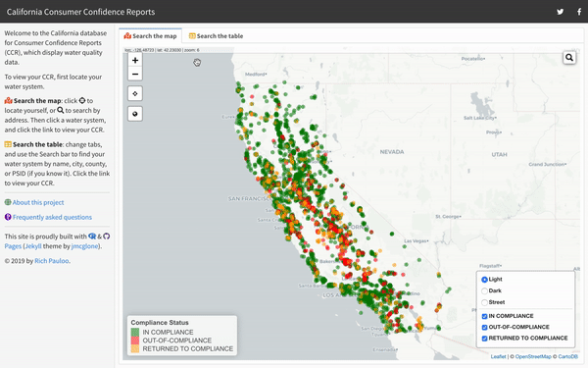The image size is (588, 368).
Task: Switch to the Search the table tab
Action: click(x=216, y=36)
